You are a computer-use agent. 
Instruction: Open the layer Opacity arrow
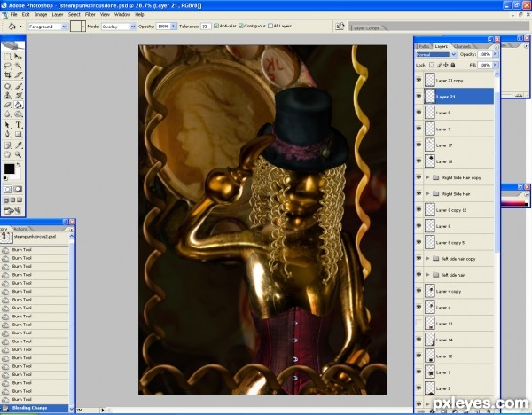(495, 54)
